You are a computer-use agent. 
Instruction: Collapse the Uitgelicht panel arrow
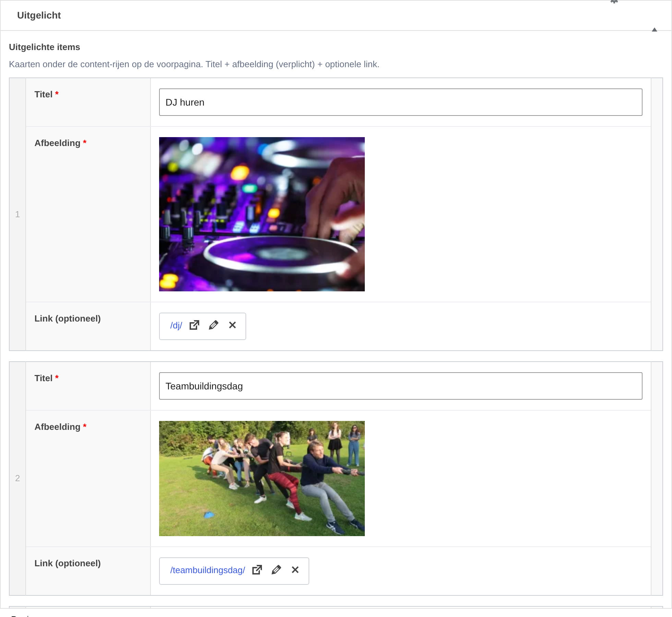(655, 30)
